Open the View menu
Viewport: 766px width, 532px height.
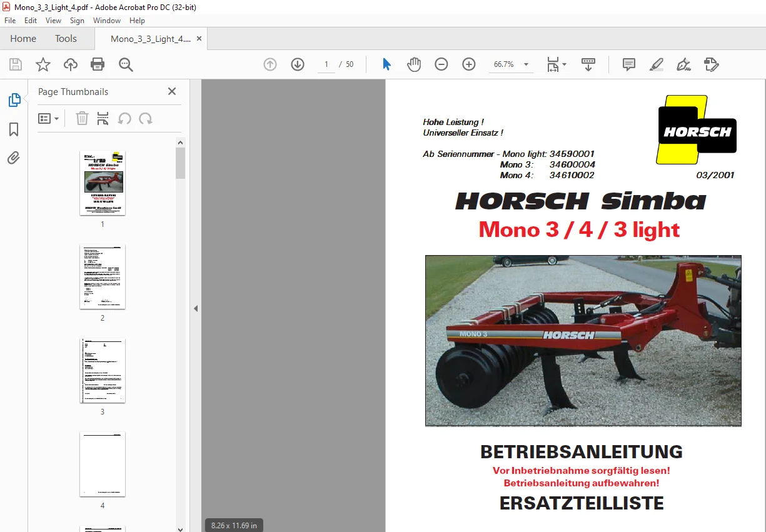click(x=53, y=21)
